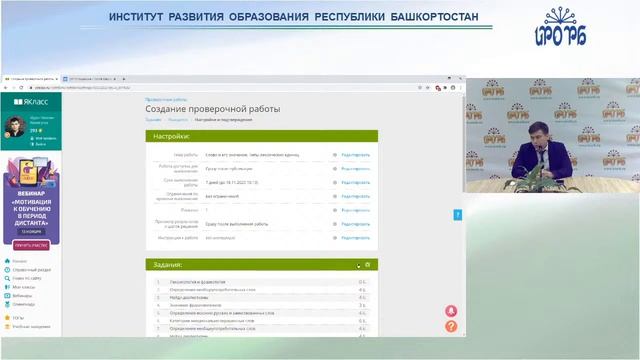
Task: Click the browser address bar URL
Action: (x=82, y=88)
